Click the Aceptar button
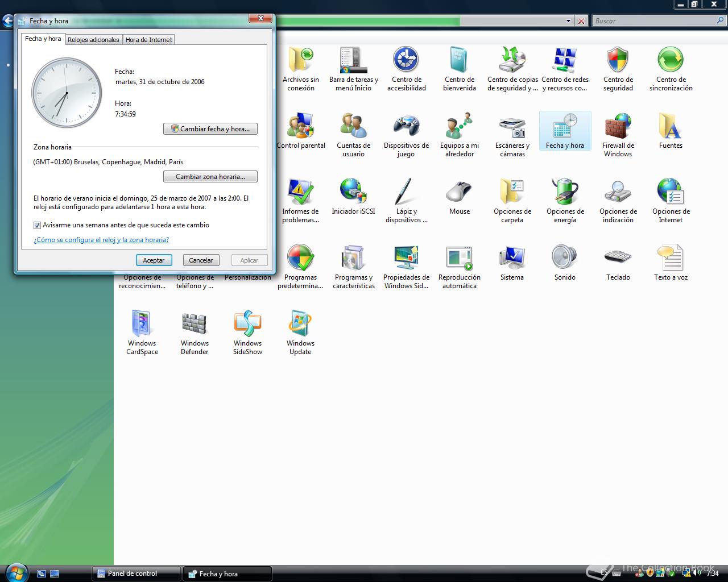Image resolution: width=728 pixels, height=582 pixels. [x=154, y=260]
